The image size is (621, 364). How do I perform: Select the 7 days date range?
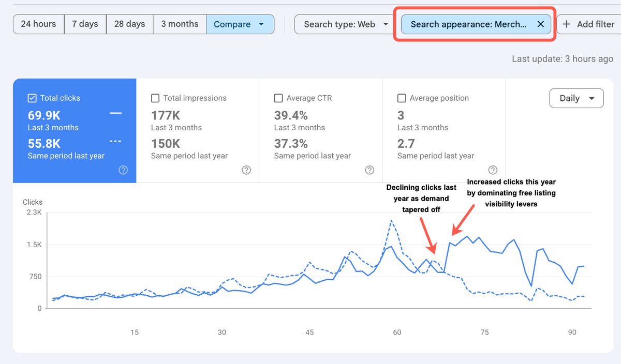(85, 24)
